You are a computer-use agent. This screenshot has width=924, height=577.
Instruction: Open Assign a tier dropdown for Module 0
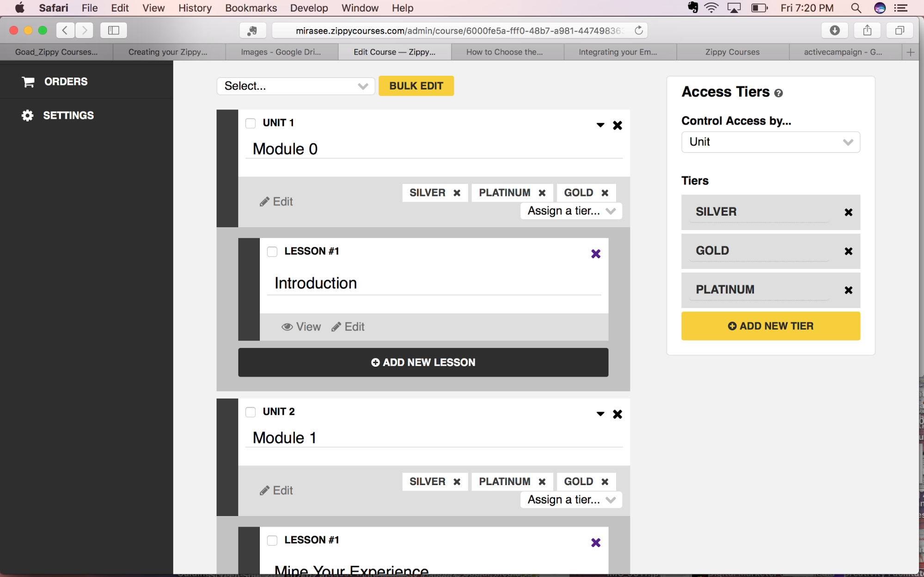click(x=571, y=211)
